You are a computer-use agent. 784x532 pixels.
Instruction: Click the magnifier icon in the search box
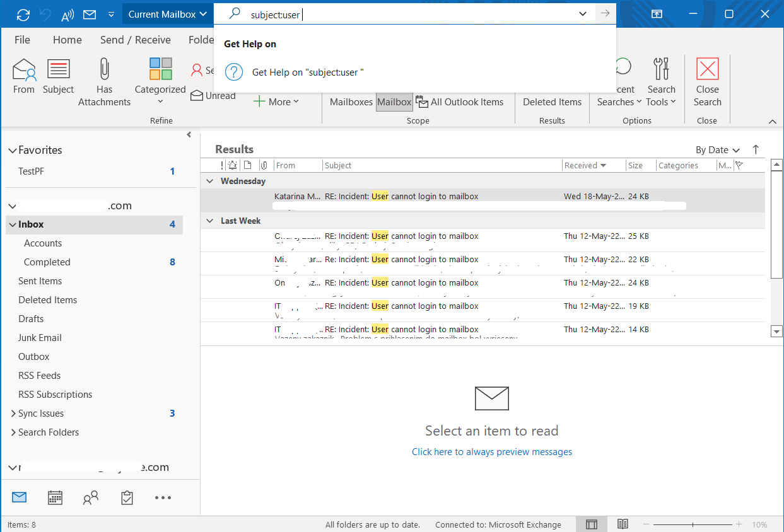click(x=234, y=13)
